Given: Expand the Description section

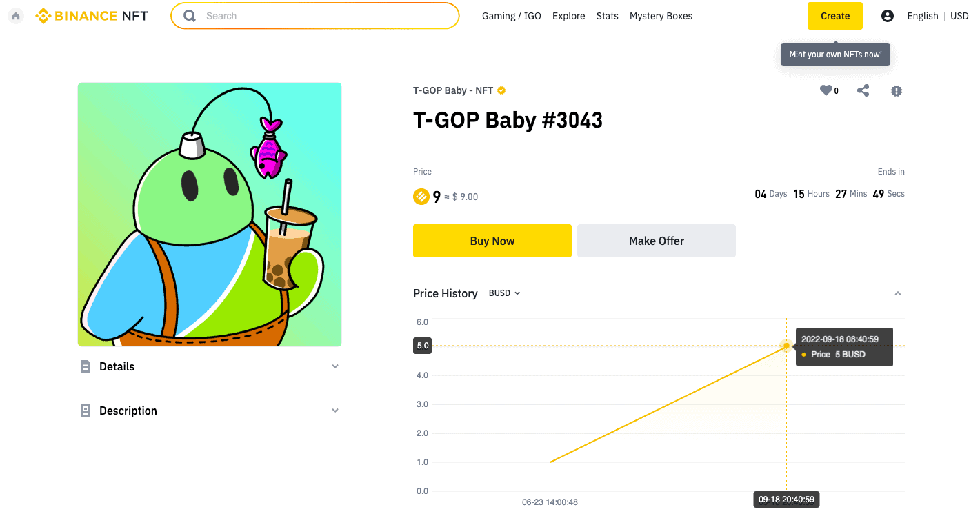Looking at the screenshot, I should pos(210,411).
